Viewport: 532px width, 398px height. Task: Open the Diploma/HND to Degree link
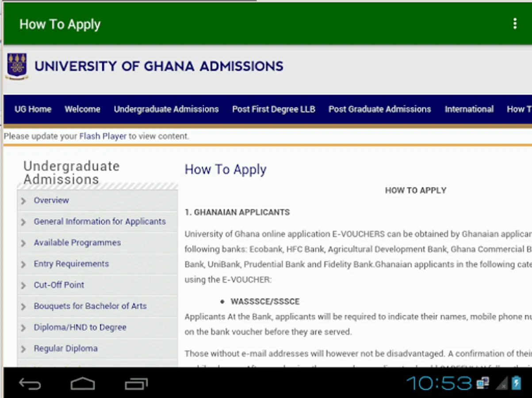[x=80, y=327]
